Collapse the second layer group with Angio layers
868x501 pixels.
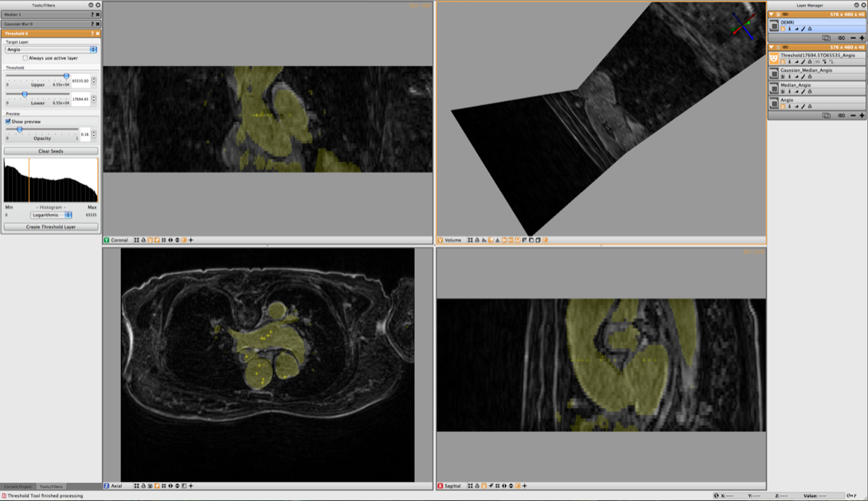click(x=772, y=47)
